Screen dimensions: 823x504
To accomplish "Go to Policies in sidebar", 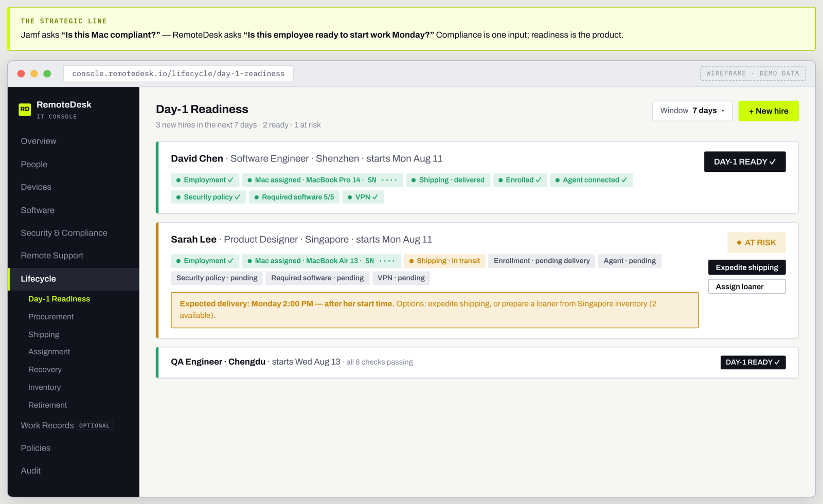I will [x=35, y=448].
